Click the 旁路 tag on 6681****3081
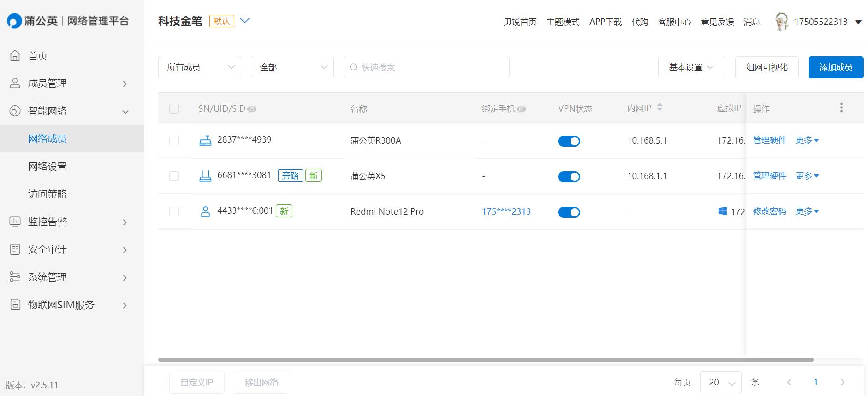This screenshot has height=396, width=868. click(291, 175)
